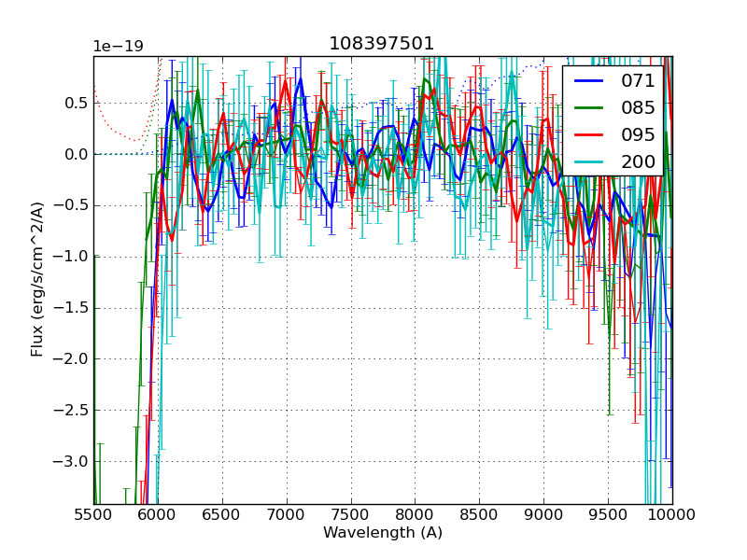Screen dimensions: 747x560
Task: Click the 8500 x-axis tick label
Action: click(479, 514)
